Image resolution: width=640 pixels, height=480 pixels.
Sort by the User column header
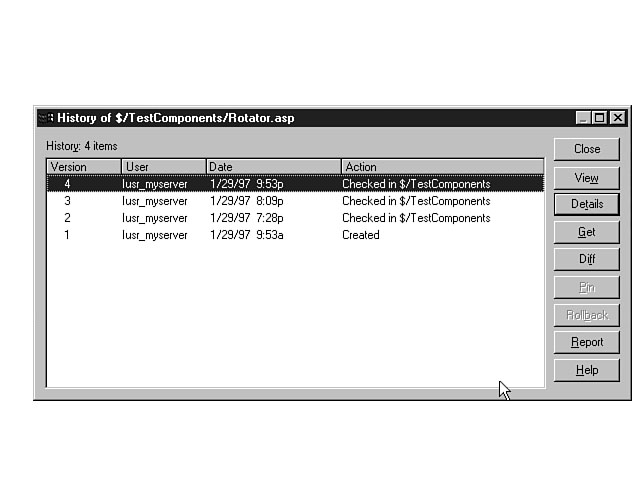[164, 167]
